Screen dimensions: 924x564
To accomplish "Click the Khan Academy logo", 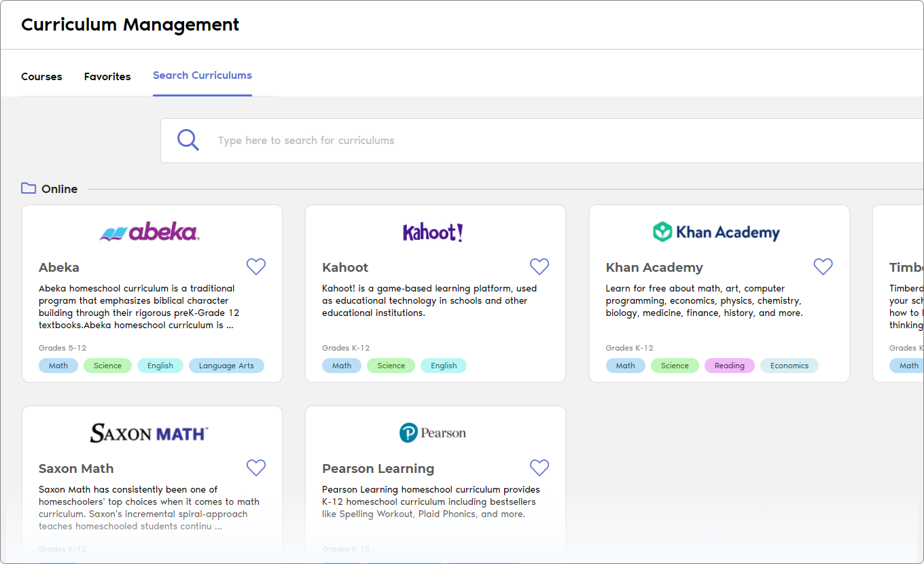I will [x=716, y=232].
